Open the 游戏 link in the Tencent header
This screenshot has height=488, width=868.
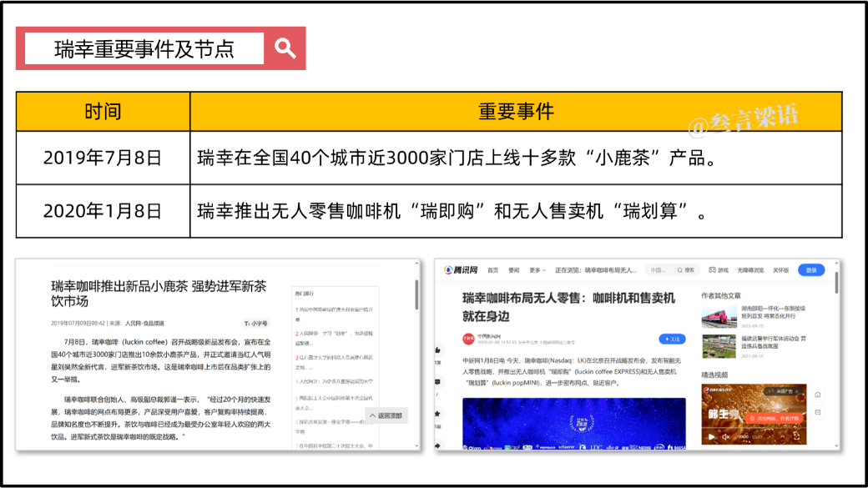(x=723, y=270)
